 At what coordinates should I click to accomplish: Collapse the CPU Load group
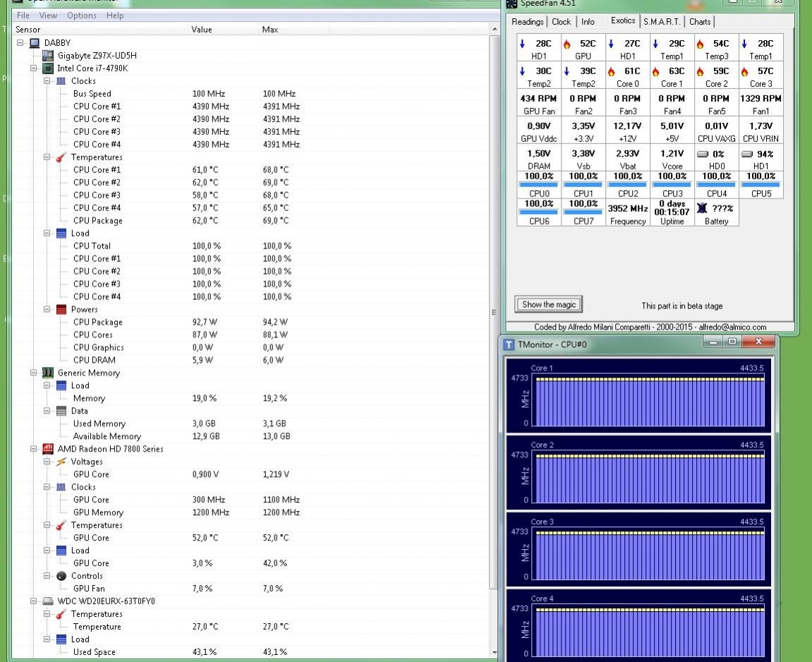[x=47, y=233]
